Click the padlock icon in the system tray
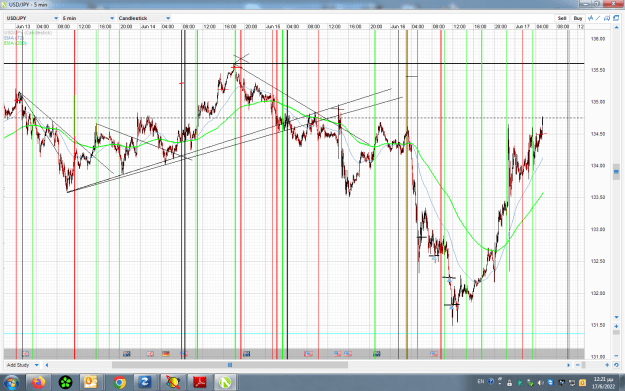 pyautogui.click(x=509, y=383)
